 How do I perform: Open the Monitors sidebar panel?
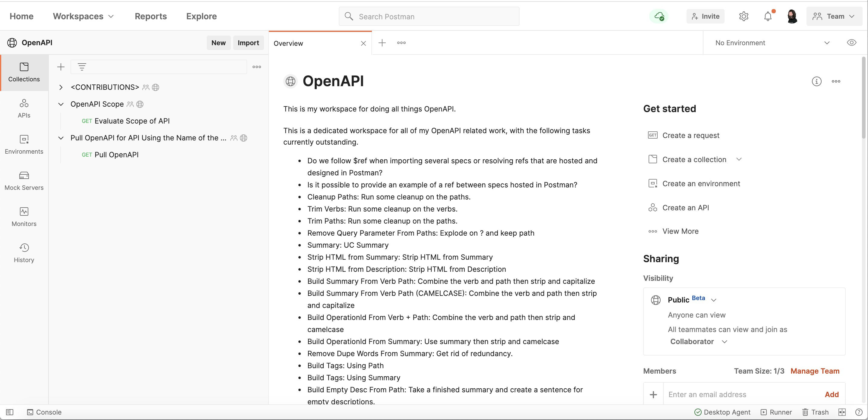[x=24, y=217]
